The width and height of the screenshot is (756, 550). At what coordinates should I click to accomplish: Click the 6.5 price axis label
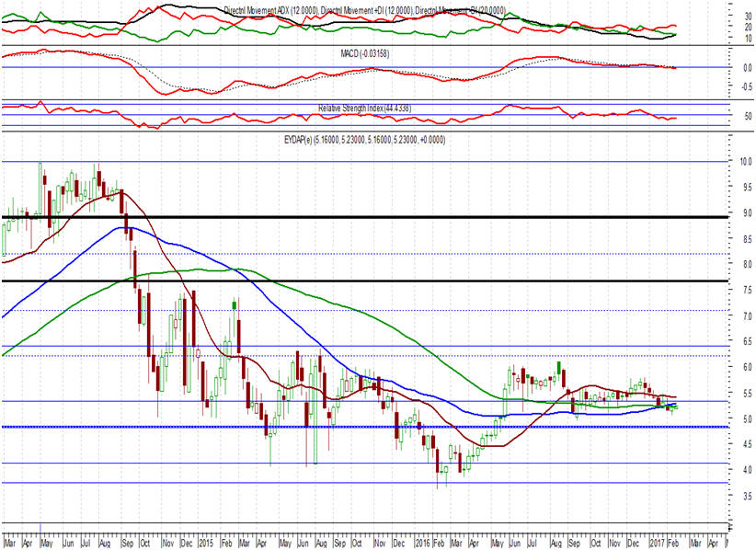click(x=747, y=342)
